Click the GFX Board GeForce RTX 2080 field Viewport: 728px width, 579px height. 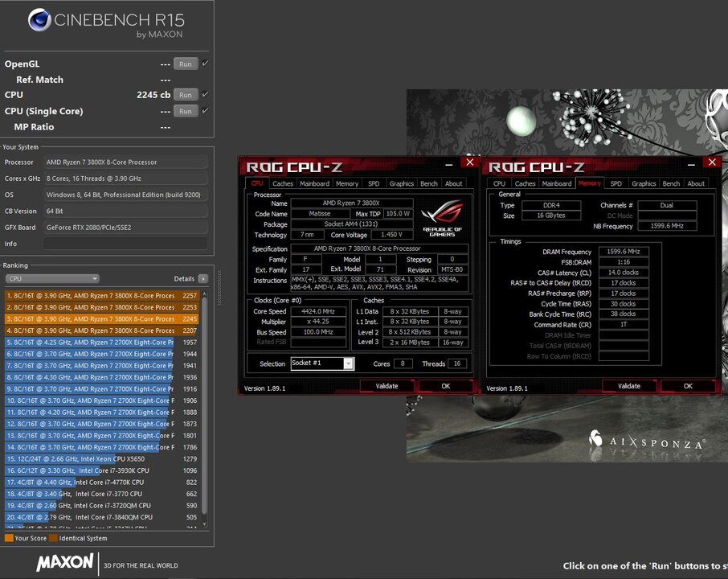click(125, 228)
